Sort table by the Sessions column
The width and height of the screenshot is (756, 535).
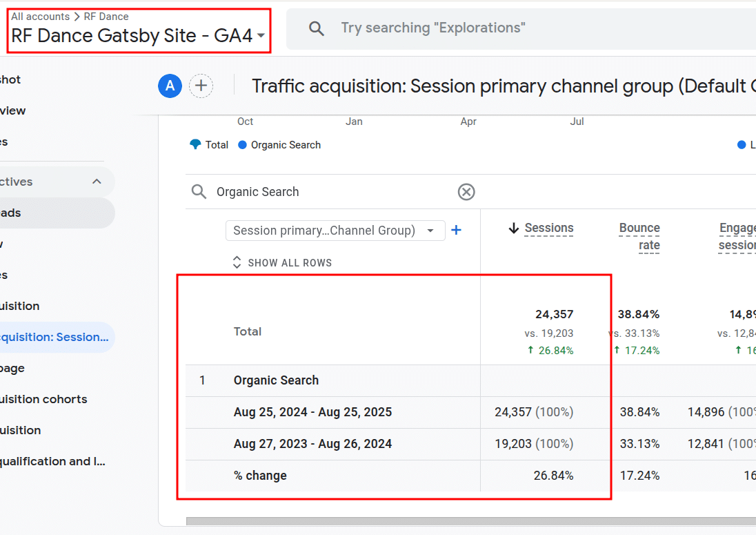(x=549, y=228)
